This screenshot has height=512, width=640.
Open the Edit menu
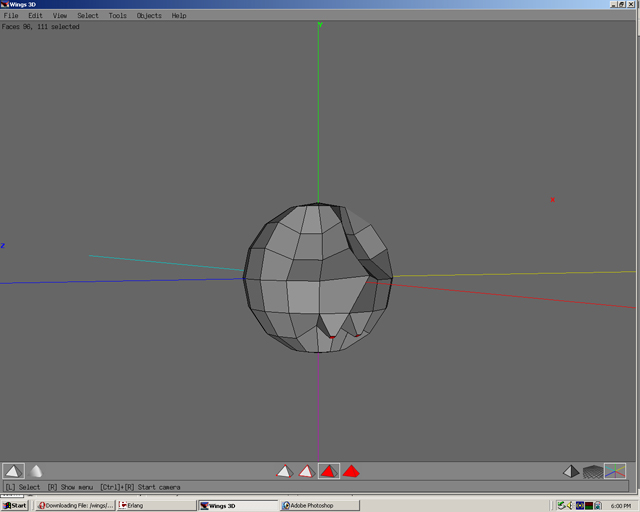(35, 16)
